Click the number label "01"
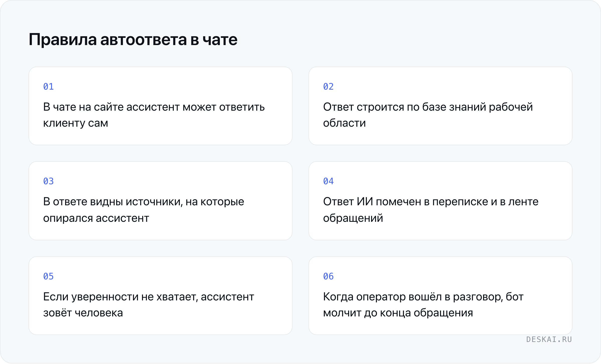601x364 pixels. point(49,87)
